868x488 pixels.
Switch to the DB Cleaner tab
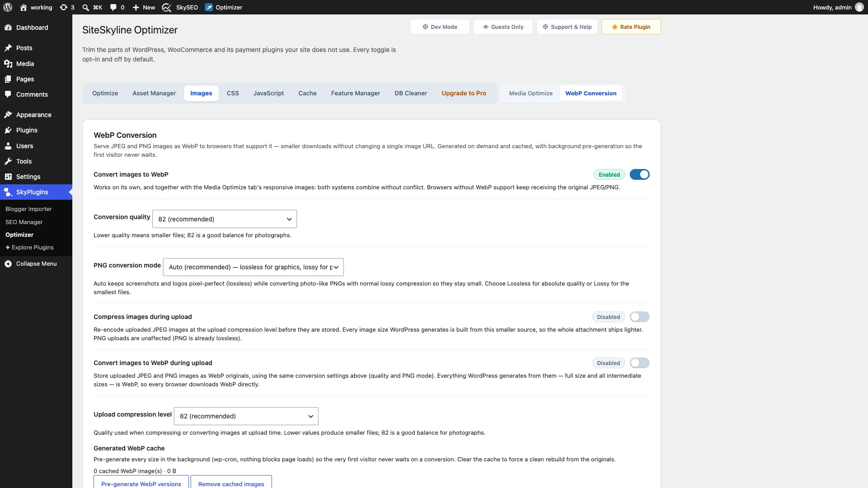click(x=410, y=93)
